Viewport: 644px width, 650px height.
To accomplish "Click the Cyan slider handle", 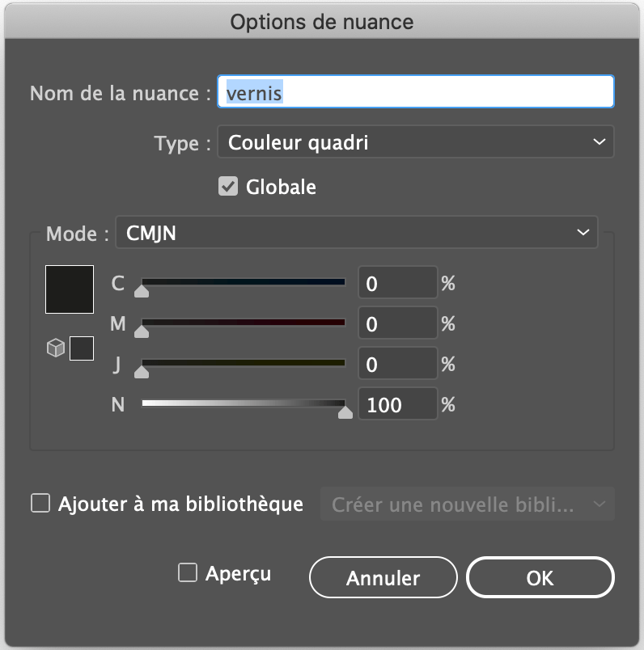I will 142,291.
